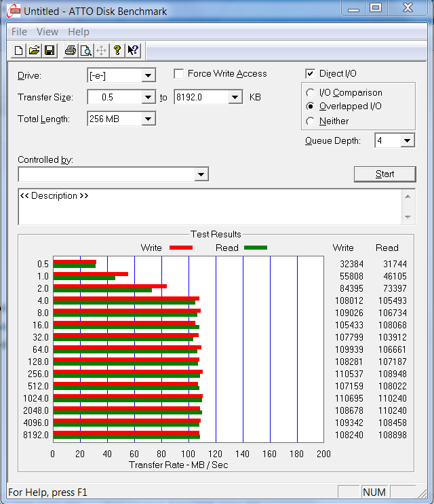434x504 pixels.
Task: Open the View menu
Action: [47, 32]
